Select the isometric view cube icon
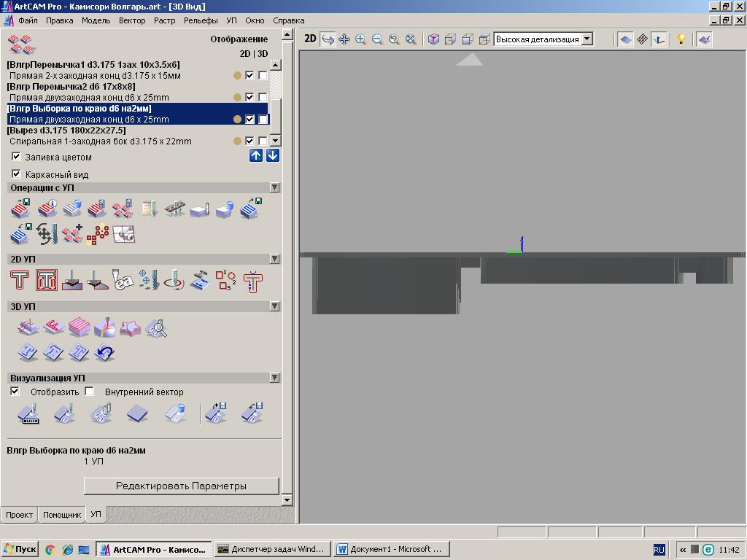This screenshot has width=747, height=560. click(x=433, y=39)
